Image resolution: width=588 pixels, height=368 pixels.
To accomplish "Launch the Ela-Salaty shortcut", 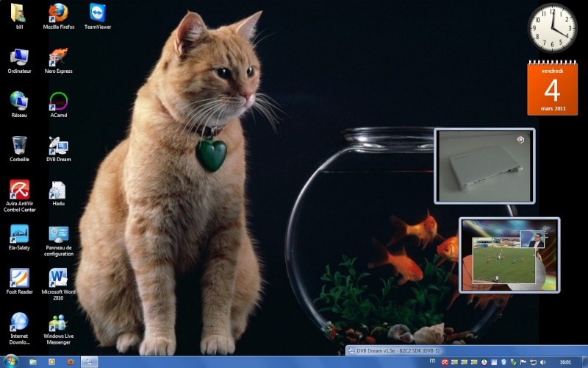I will coord(19,237).
